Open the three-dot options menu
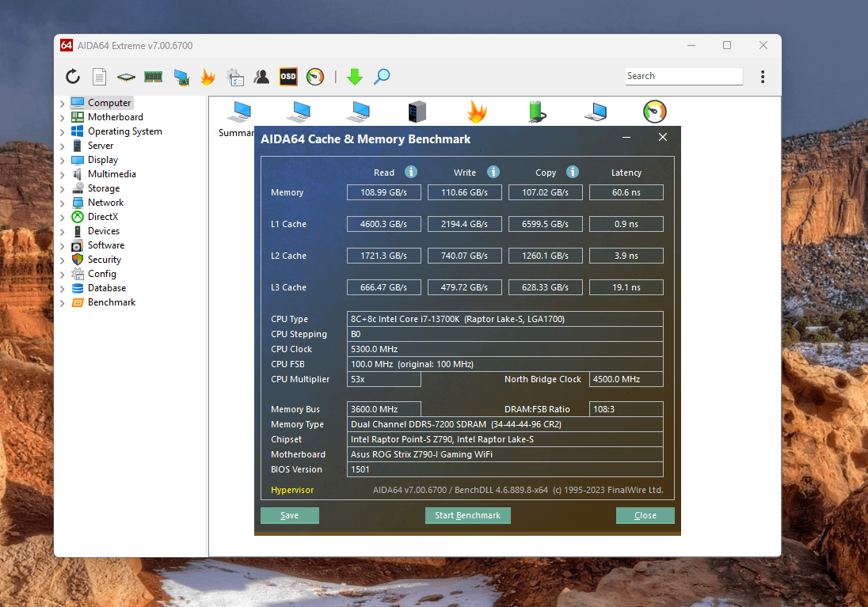The image size is (868, 607). click(763, 76)
